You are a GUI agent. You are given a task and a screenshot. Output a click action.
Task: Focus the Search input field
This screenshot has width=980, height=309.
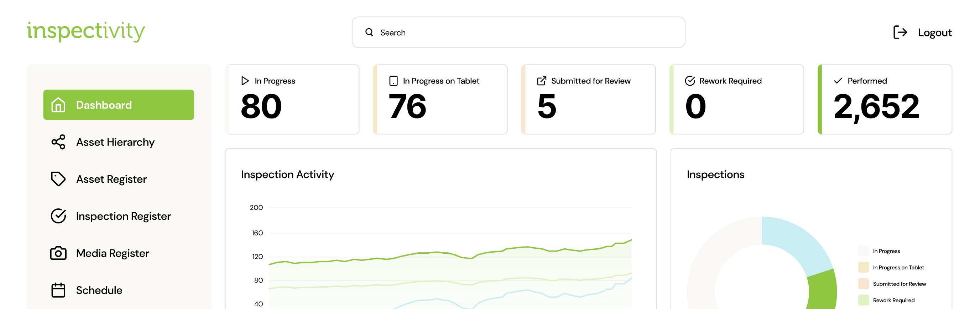click(x=518, y=32)
